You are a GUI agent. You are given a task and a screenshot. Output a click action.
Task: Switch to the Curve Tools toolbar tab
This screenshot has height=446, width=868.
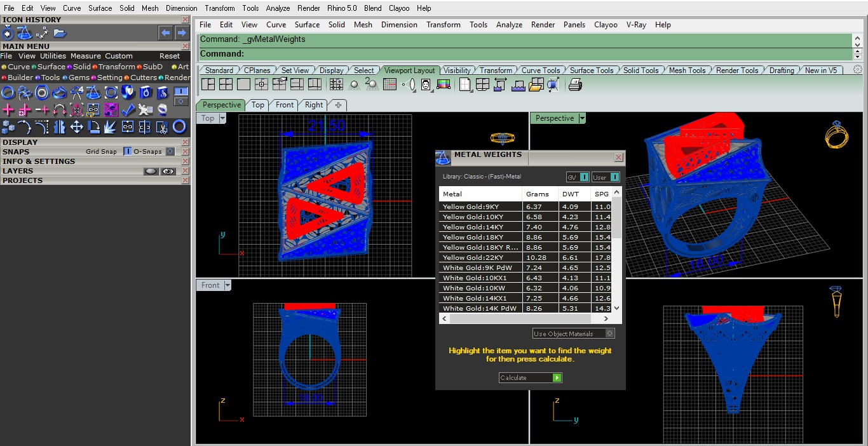(541, 71)
